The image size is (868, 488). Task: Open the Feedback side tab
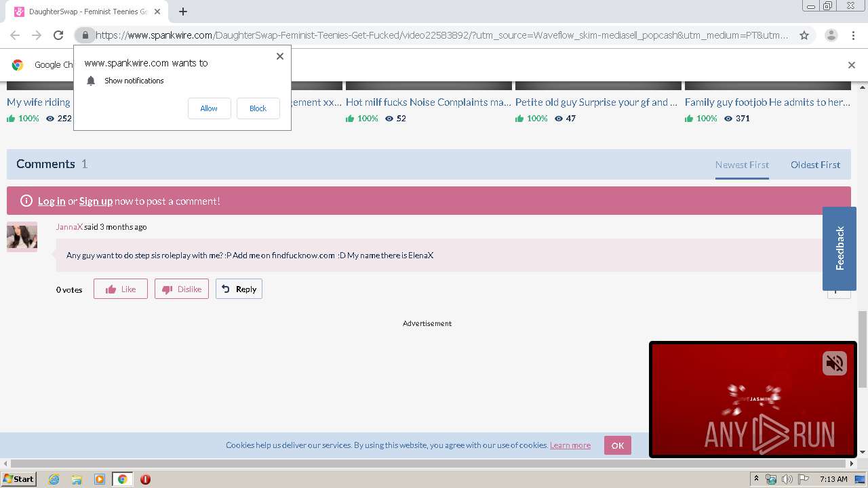[840, 248]
